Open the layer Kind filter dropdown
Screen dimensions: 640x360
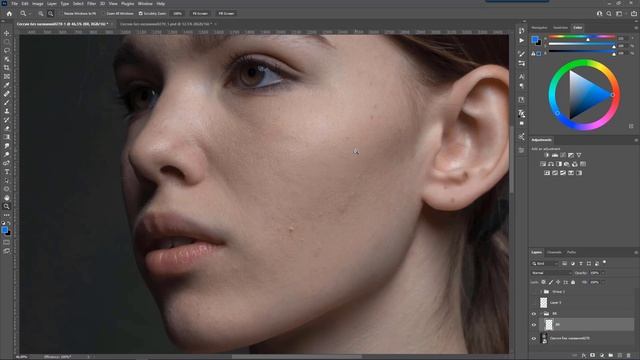[x=544, y=264]
